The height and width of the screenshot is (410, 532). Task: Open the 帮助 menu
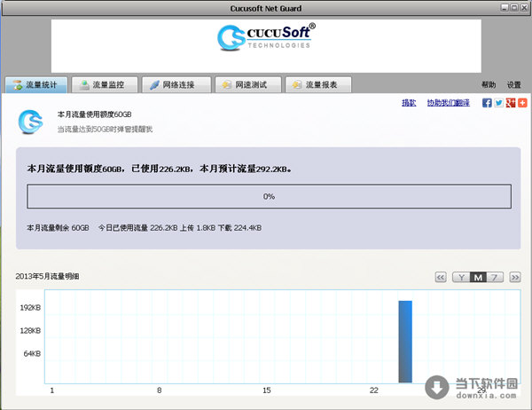tap(489, 85)
